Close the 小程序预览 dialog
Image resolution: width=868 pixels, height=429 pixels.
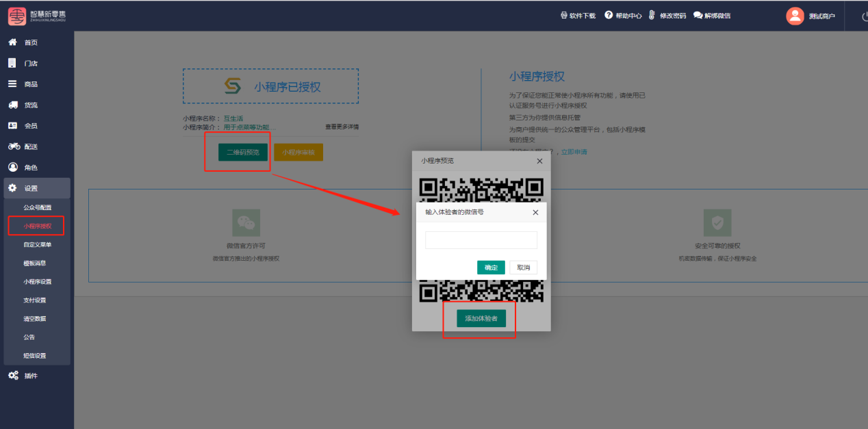[x=539, y=161]
